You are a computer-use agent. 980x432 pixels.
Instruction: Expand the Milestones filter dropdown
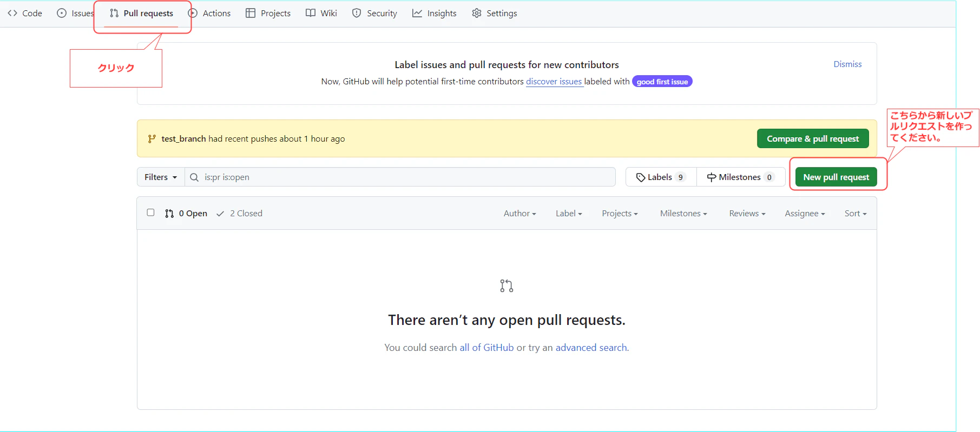(683, 214)
